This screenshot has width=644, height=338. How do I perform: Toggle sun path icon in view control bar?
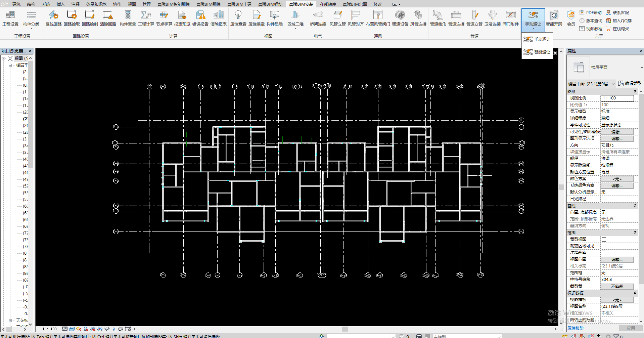coord(79,329)
